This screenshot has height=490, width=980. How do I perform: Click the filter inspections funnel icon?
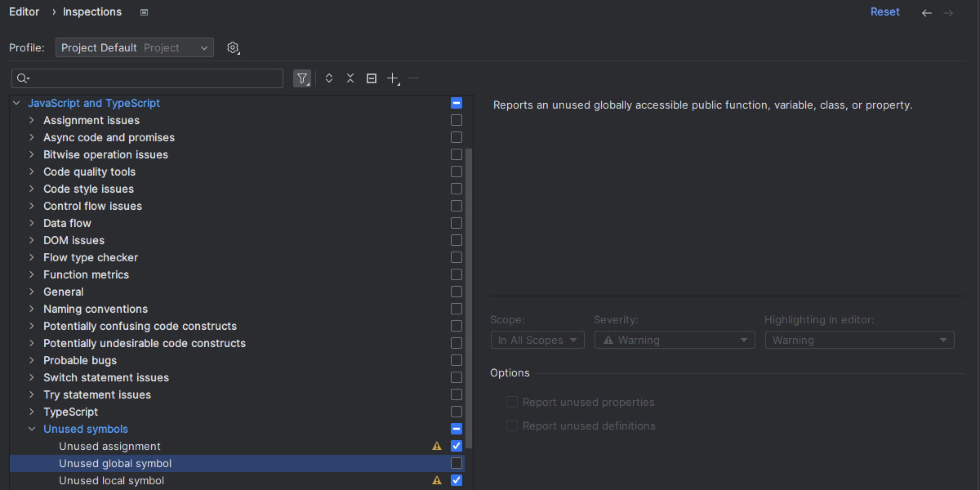point(302,78)
